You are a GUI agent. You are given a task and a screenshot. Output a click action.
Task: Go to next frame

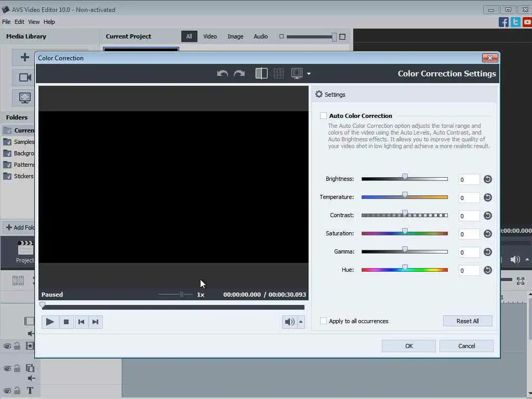point(96,322)
